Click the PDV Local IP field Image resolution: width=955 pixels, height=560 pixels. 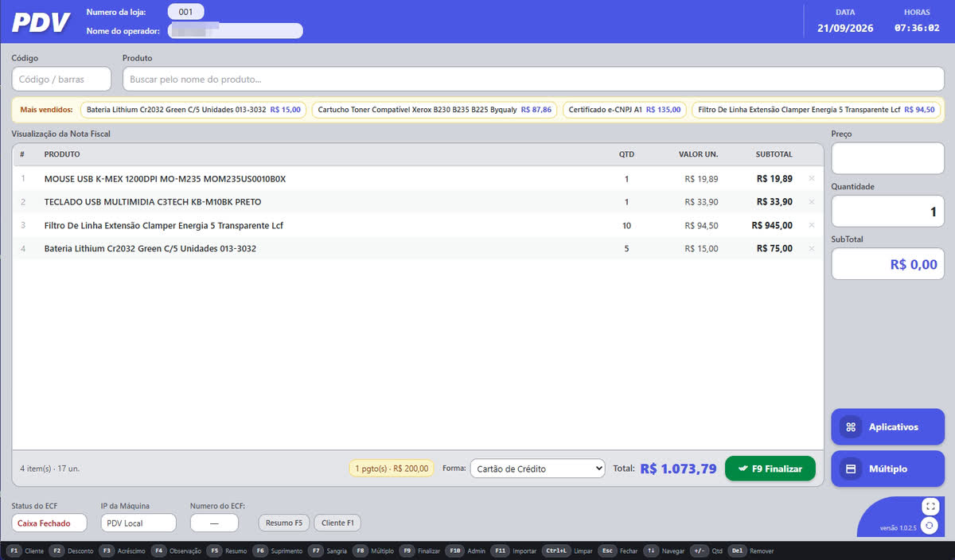(138, 523)
